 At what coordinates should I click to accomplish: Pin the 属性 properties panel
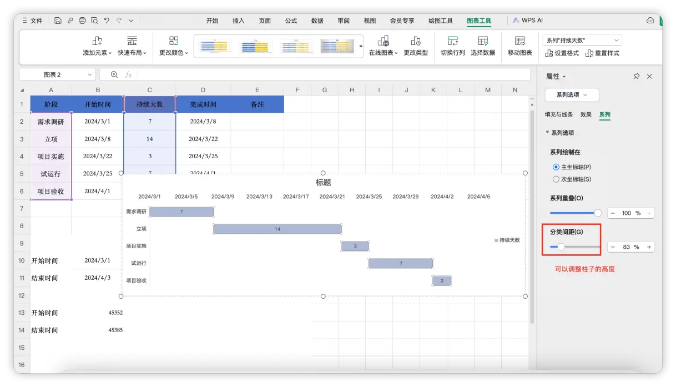(636, 76)
